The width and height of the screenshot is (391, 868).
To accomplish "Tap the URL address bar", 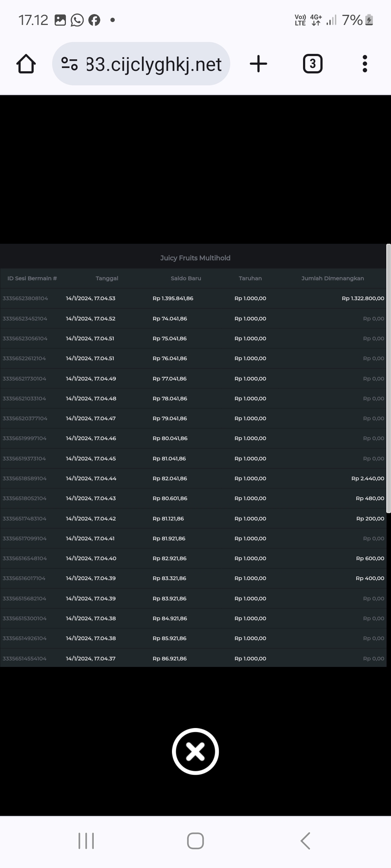I will point(154,64).
